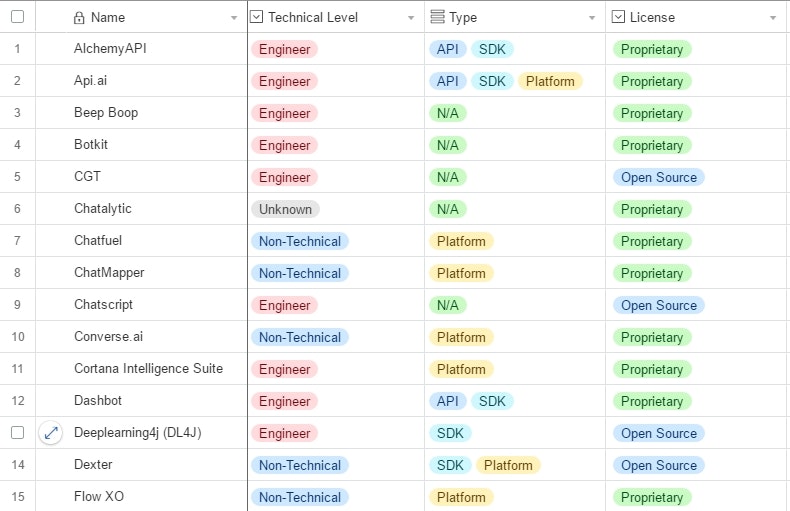790x511 pixels.
Task: Click row number 15 for Flow XO
Action: [x=17, y=497]
